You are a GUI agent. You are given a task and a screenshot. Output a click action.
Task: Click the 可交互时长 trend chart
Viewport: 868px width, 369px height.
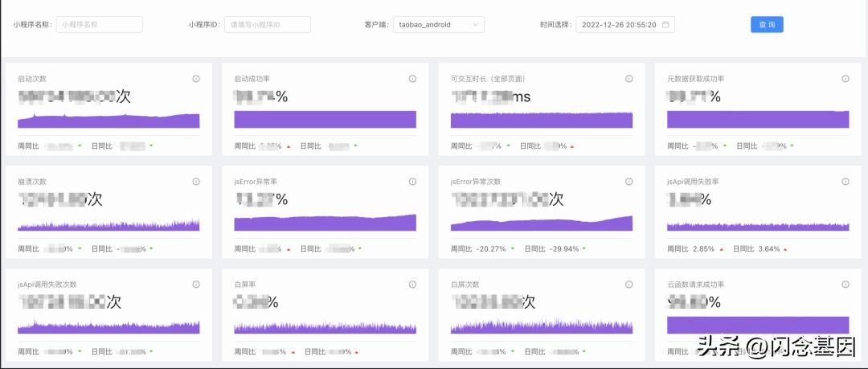[x=542, y=121]
